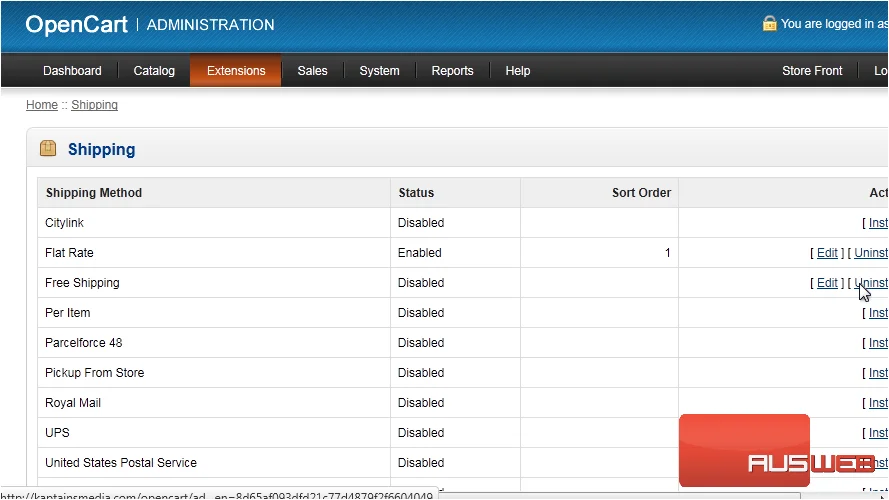The width and height of the screenshot is (889, 500).
Task: Select the United States Postal Service row name
Action: pos(121,463)
